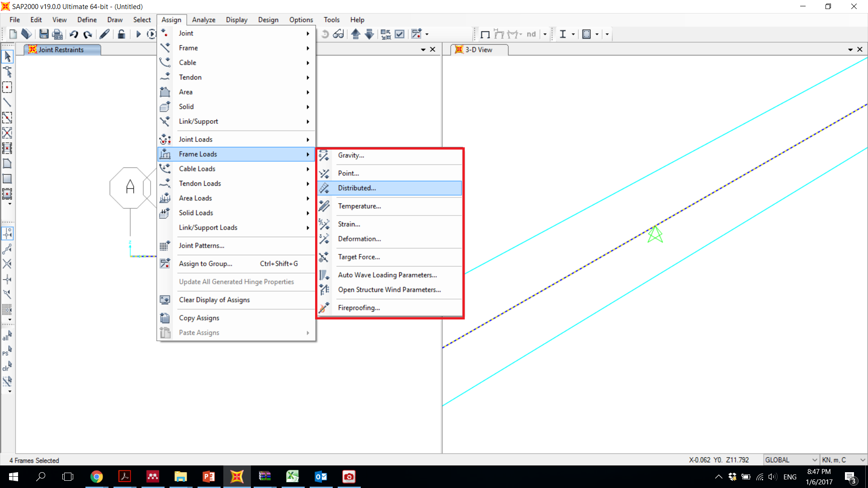Image resolution: width=868 pixels, height=488 pixels.
Task: Open Excel from the taskbar
Action: pos(292,477)
